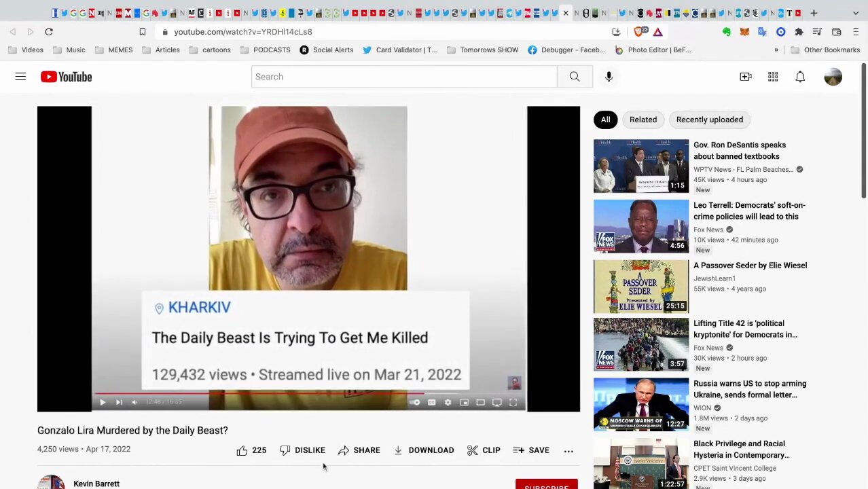Open the Brave wallet icon

[837, 32]
